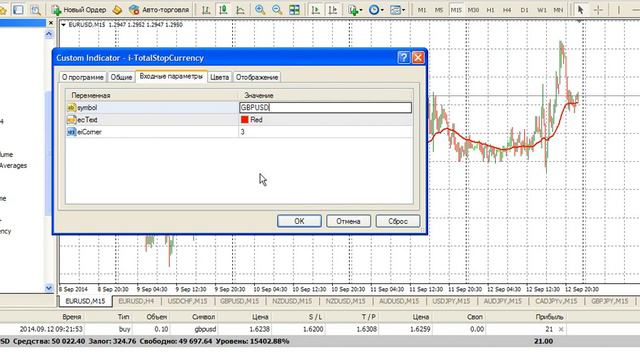
Task: Switch to the GBPUSD,M15 chart tab
Action: pos(240,301)
